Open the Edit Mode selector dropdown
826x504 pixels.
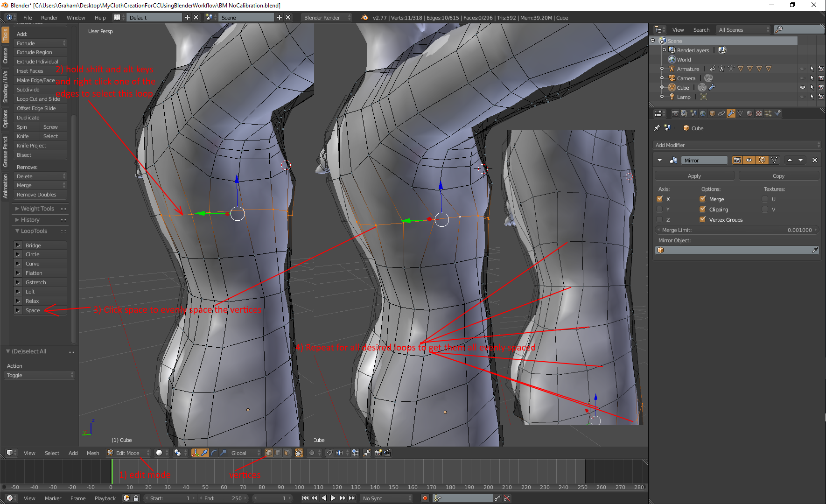pyautogui.click(x=128, y=453)
